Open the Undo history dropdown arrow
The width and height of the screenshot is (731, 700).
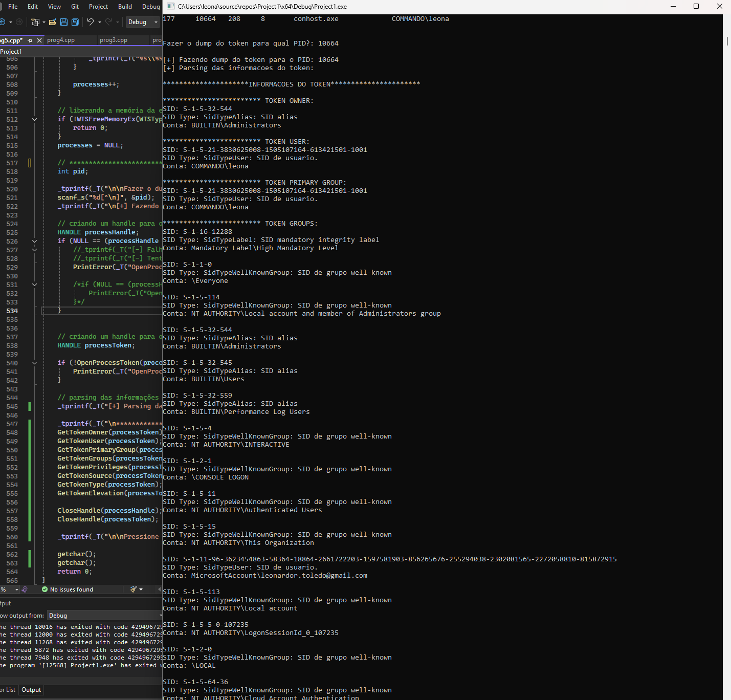[100, 22]
